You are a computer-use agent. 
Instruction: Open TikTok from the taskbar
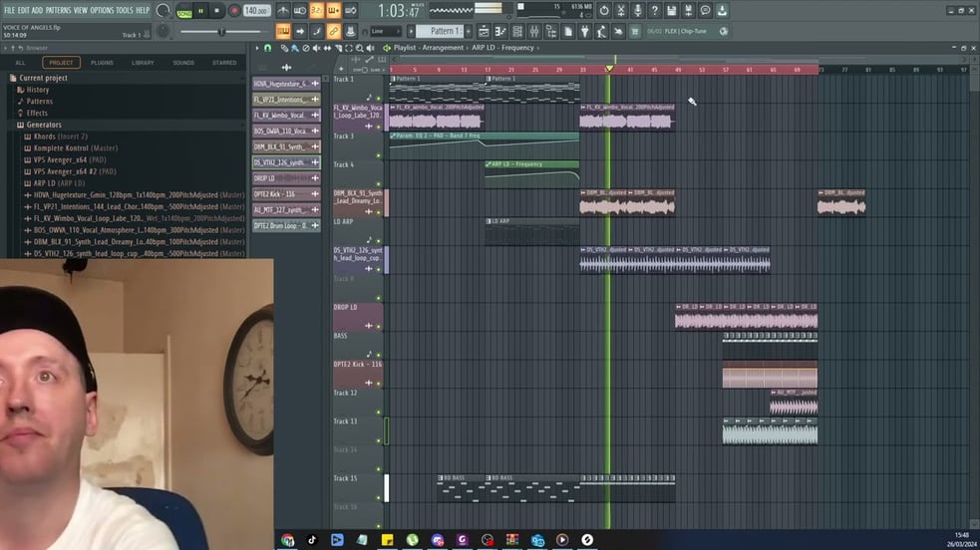312,540
